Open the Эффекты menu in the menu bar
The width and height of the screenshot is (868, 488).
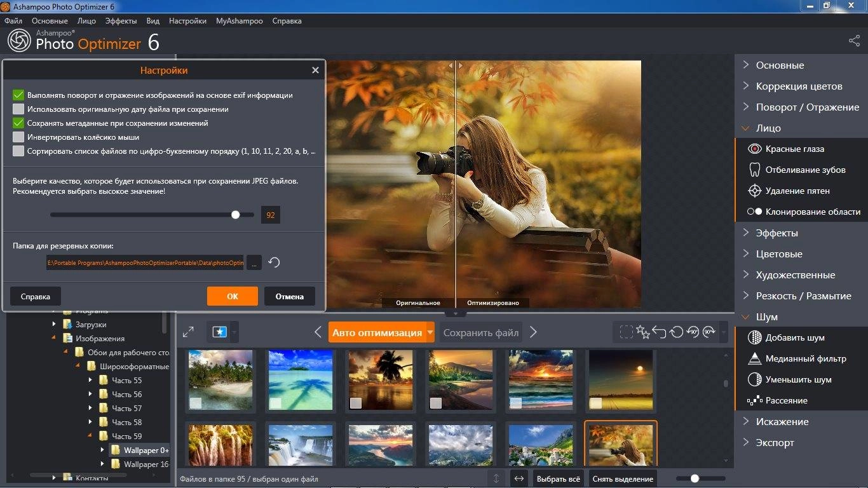tap(121, 21)
